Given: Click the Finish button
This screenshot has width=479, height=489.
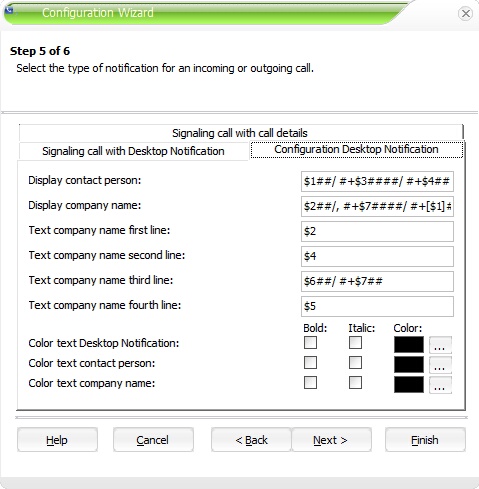Looking at the screenshot, I should (x=425, y=440).
